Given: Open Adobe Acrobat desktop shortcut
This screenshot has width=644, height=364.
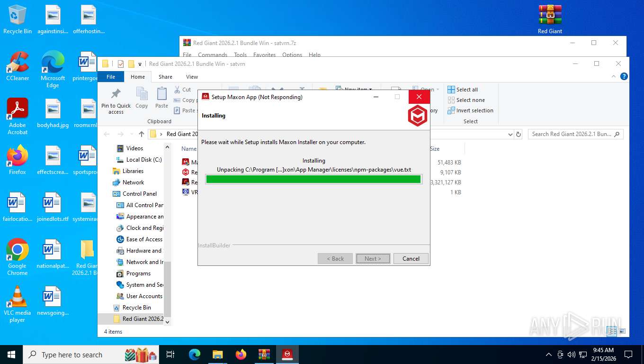Looking at the screenshot, I should [18, 117].
